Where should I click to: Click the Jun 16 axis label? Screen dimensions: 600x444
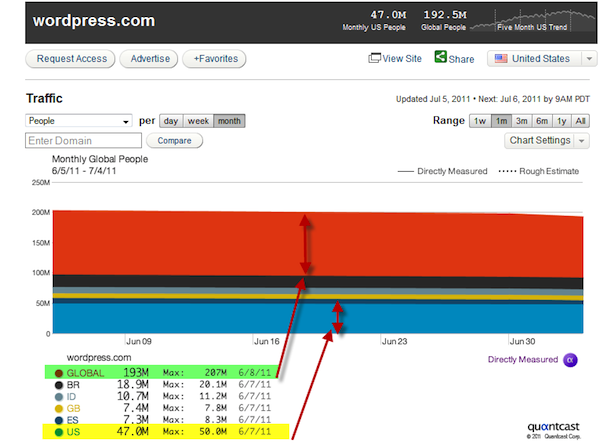(x=267, y=341)
